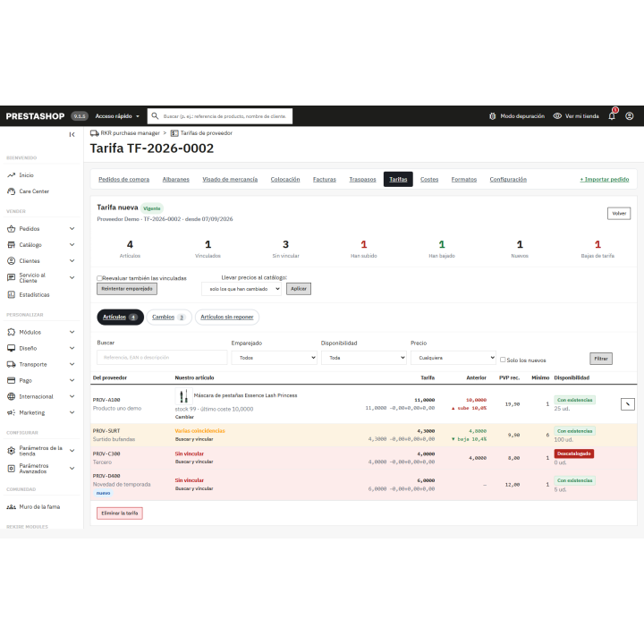This screenshot has width=644, height=644.
Task: Switch to the Facturas tab
Action: pyautogui.click(x=325, y=180)
